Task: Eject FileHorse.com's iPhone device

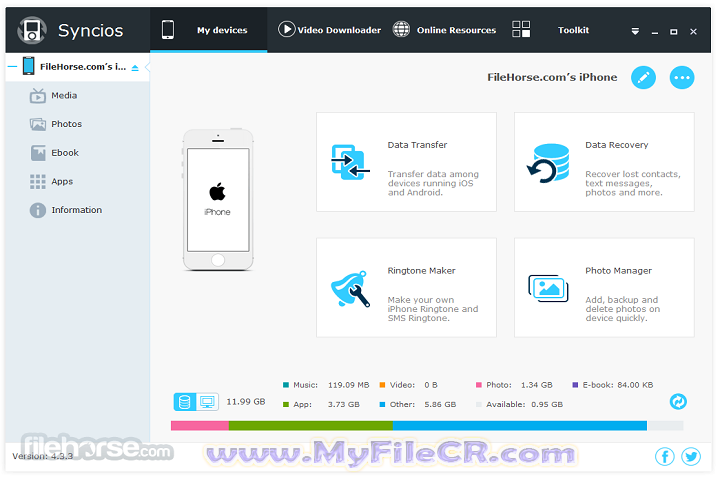Action: (x=135, y=68)
